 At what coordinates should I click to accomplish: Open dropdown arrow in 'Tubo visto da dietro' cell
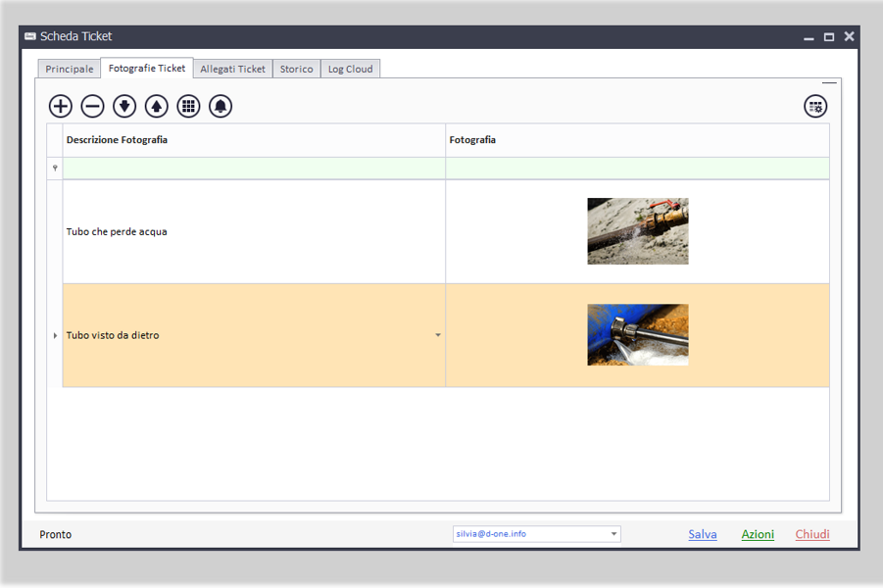(438, 335)
